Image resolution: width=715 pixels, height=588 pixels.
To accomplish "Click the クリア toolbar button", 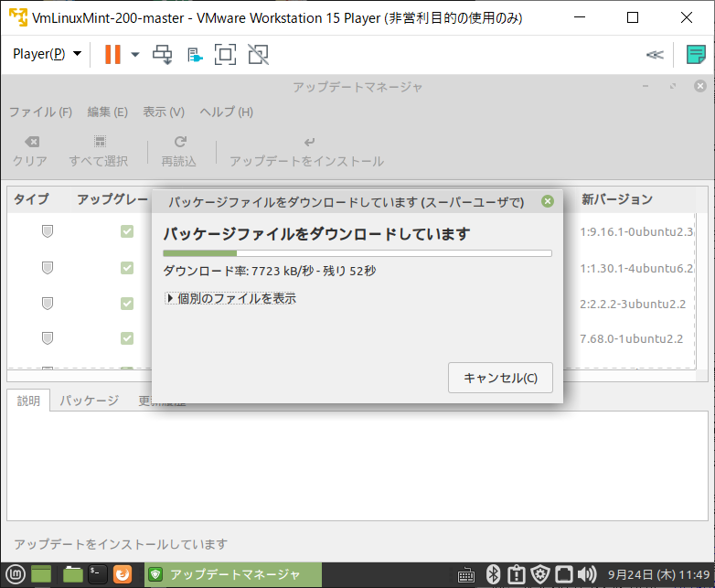I will point(30,152).
